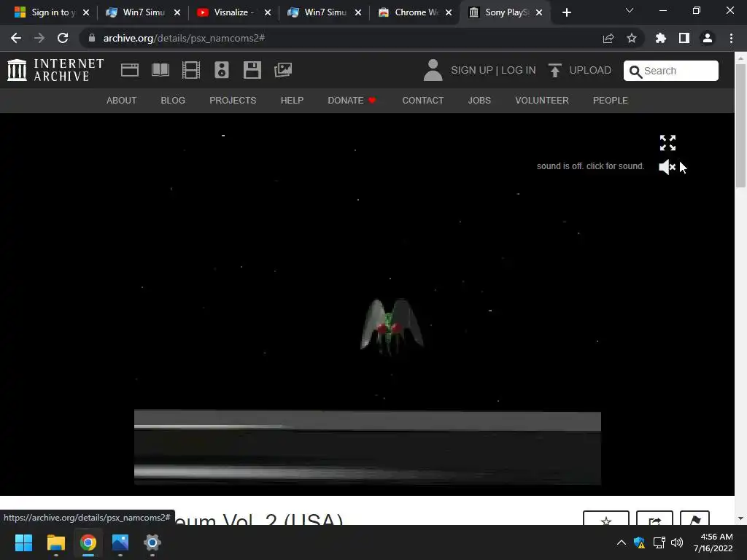Toggle Chrome side panel

click(684, 38)
